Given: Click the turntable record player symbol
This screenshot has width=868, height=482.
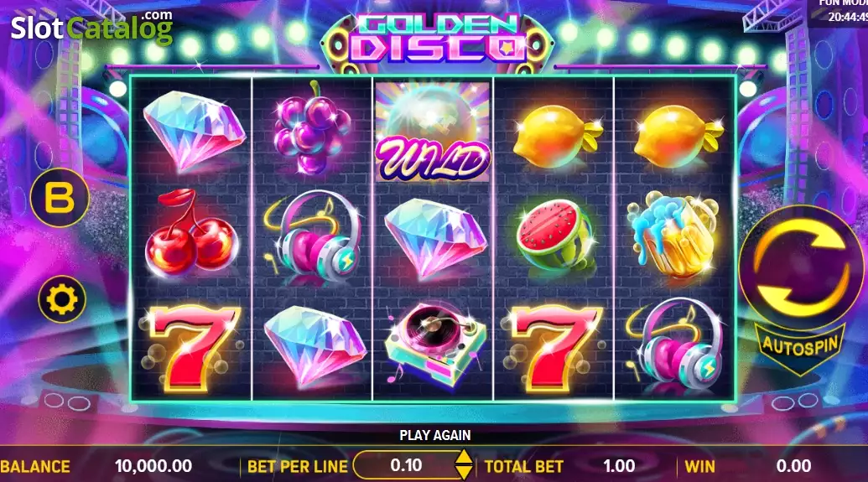Looking at the screenshot, I should coord(434,343).
